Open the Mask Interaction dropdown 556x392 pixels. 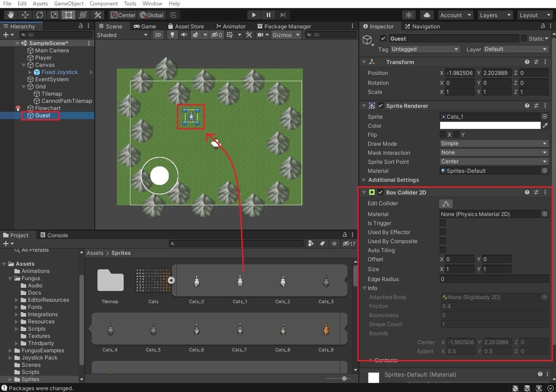tap(494, 152)
